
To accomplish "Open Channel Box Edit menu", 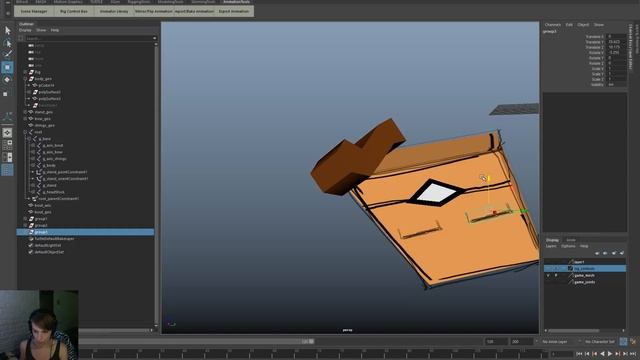I will coord(569,25).
